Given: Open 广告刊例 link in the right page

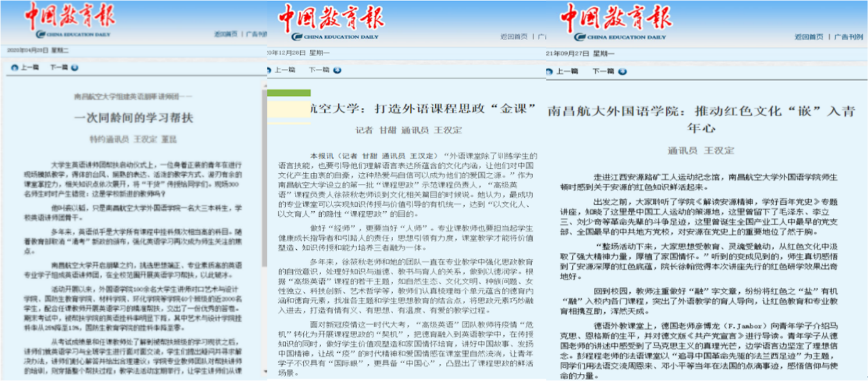Looking at the screenshot, I should point(848,37).
